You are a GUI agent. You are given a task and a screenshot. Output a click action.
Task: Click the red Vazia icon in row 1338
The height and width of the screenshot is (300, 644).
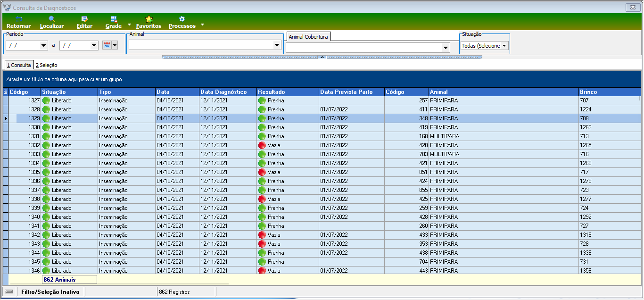262,199
